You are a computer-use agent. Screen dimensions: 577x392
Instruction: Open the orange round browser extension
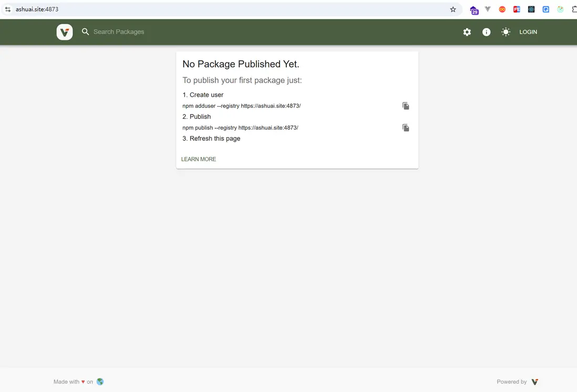(x=502, y=9)
